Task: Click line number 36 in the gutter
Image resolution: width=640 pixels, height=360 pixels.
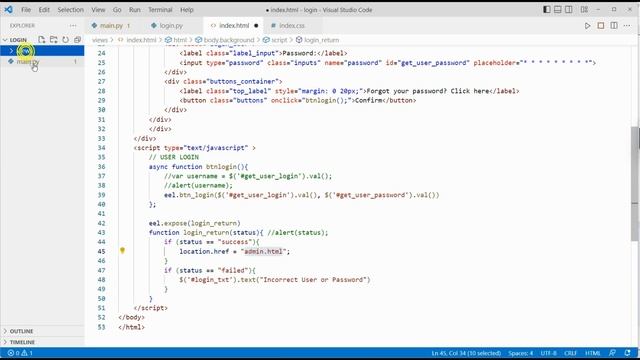Action: (x=101, y=167)
